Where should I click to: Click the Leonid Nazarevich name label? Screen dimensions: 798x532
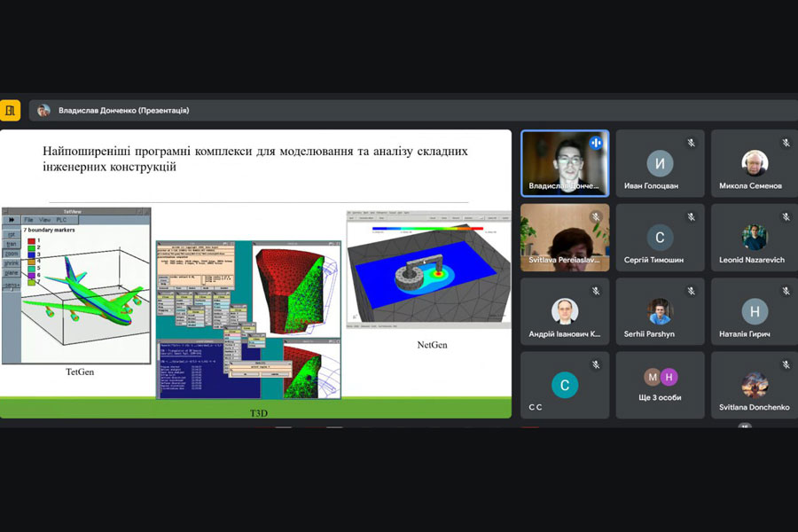[x=752, y=260]
